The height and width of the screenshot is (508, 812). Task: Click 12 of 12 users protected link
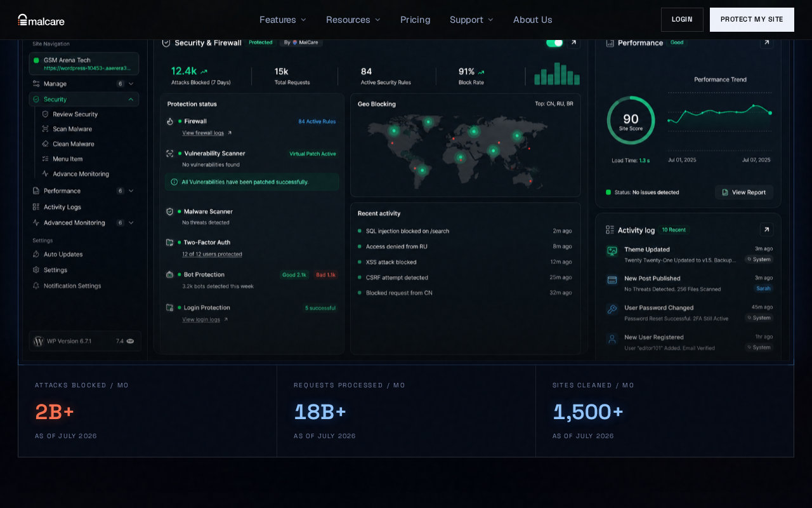tap(212, 254)
